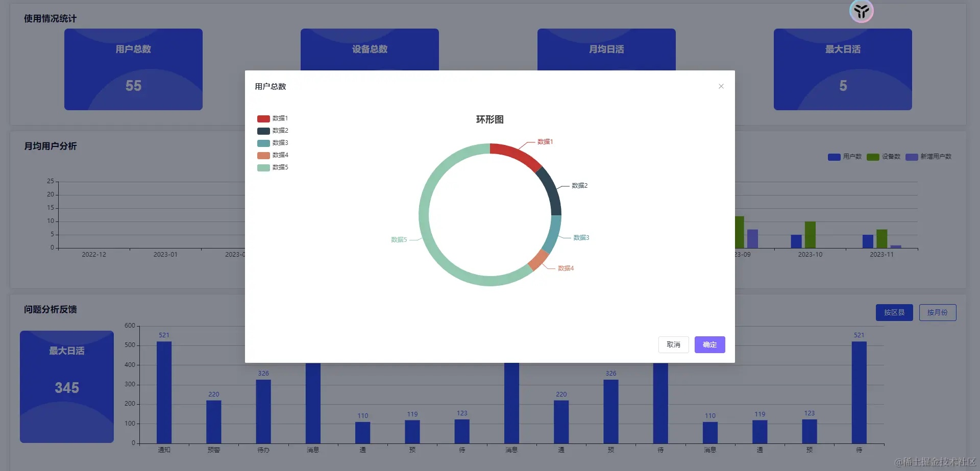Click the 数据2 label beside the donut
Viewport: 980px width, 471px height.
coord(580,186)
